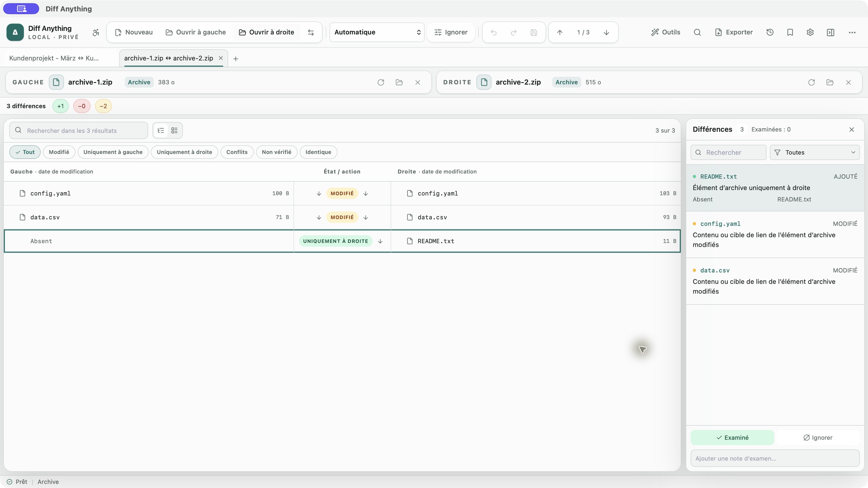868x488 pixels.
Task: Open folder icon for right archive-2.zip
Action: click(830, 82)
